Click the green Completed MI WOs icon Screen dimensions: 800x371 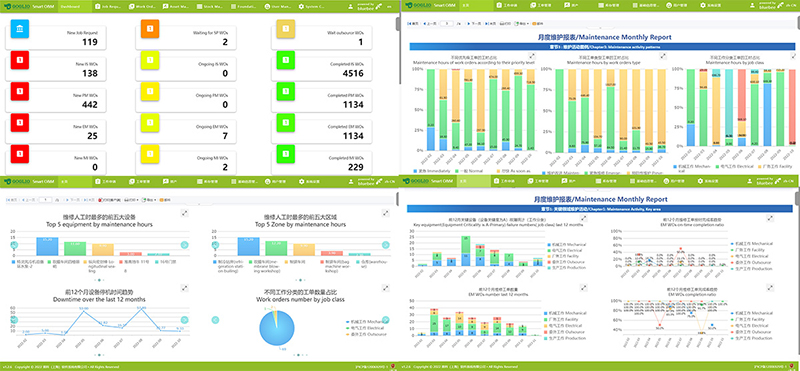click(x=286, y=154)
